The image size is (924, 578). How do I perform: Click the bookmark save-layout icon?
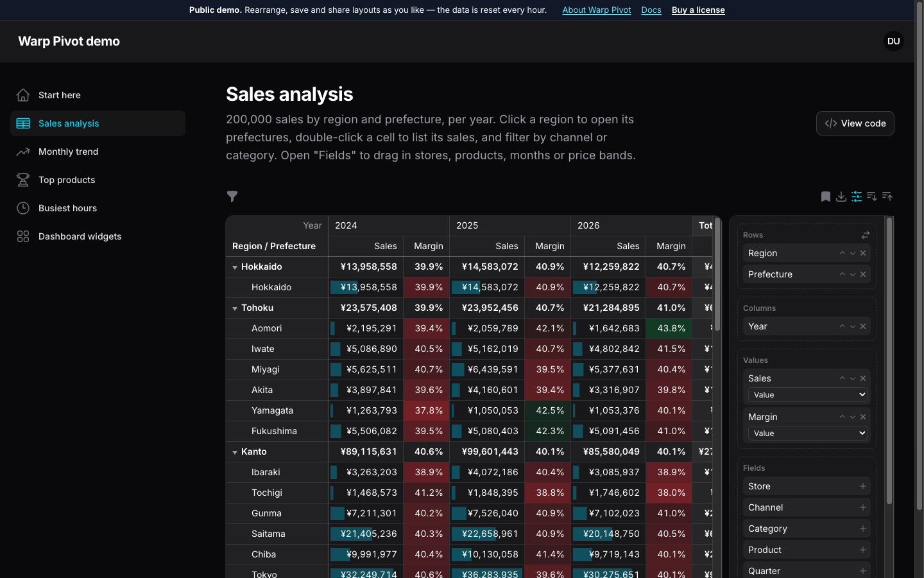(x=826, y=197)
